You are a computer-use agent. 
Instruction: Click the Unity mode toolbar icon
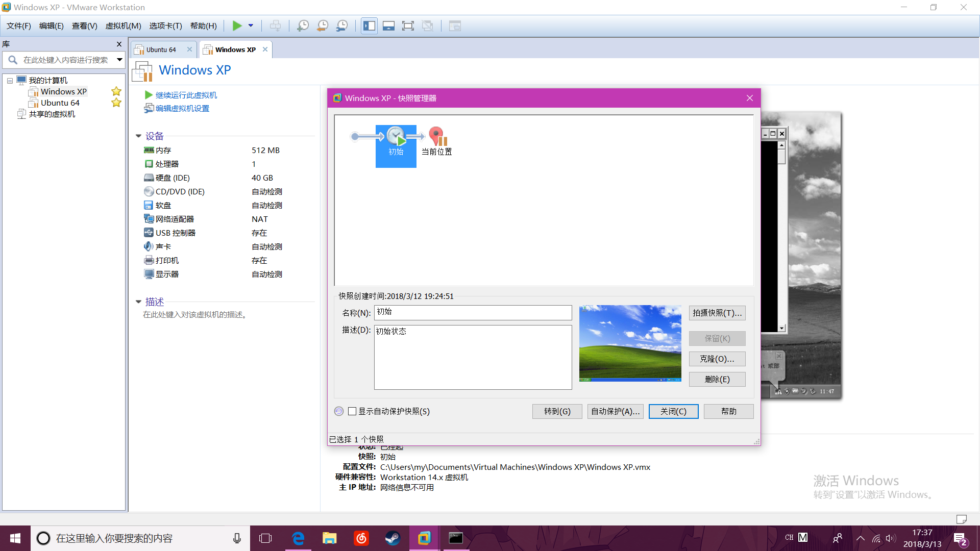point(428,26)
